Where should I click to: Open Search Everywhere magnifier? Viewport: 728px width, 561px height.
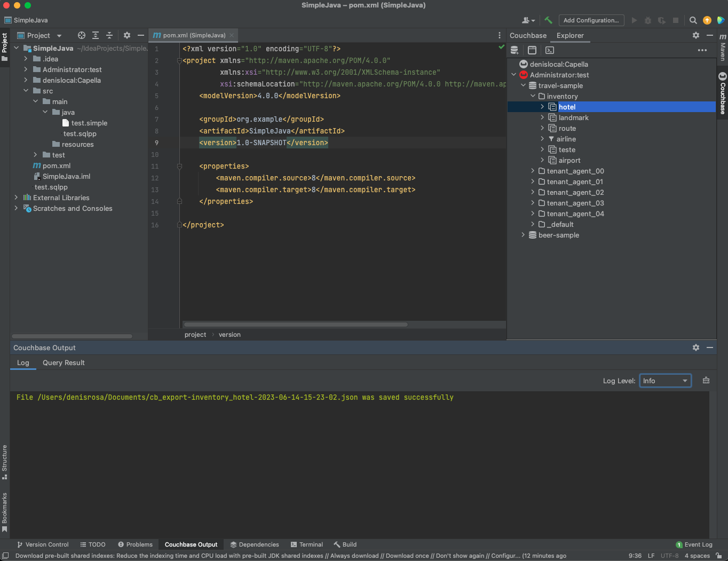(693, 20)
